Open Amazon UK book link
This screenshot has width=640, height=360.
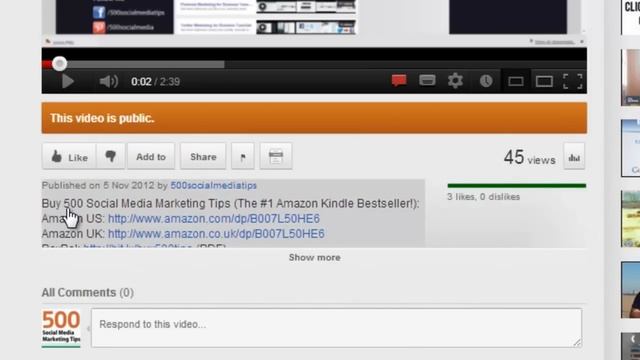point(216,234)
